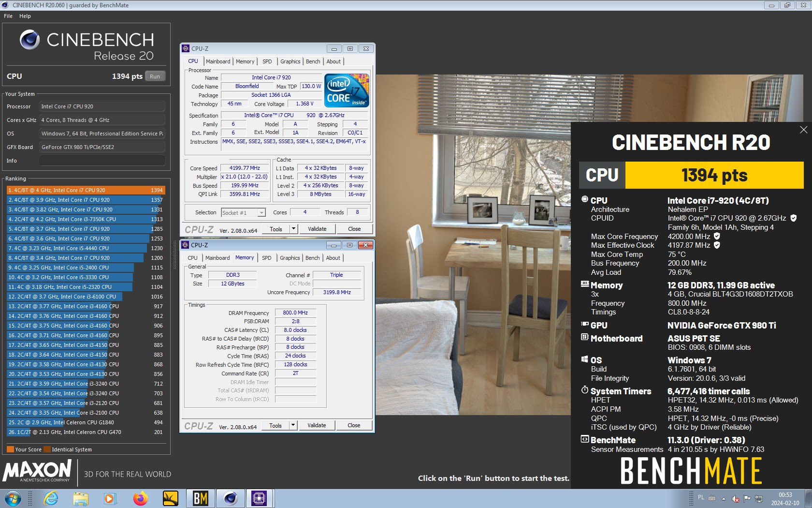Open the on-screen keyboard tray icon
812x508 pixels.
(x=712, y=498)
